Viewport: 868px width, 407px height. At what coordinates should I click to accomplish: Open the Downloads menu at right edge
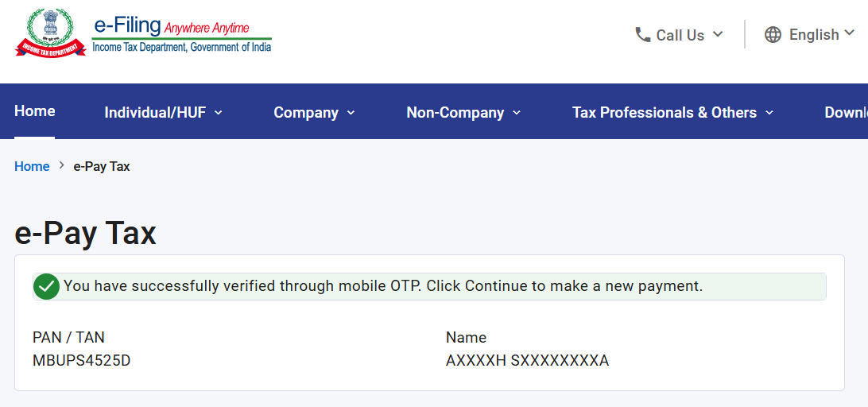846,112
